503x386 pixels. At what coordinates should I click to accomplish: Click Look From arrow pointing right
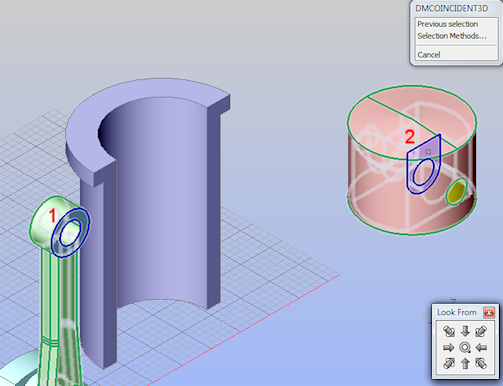pyautogui.click(x=449, y=348)
